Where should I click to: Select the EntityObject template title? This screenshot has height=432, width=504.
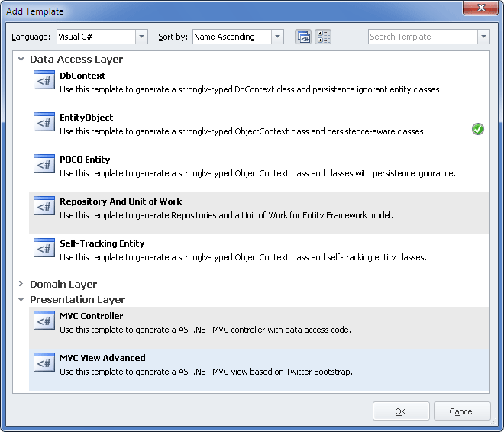86,118
